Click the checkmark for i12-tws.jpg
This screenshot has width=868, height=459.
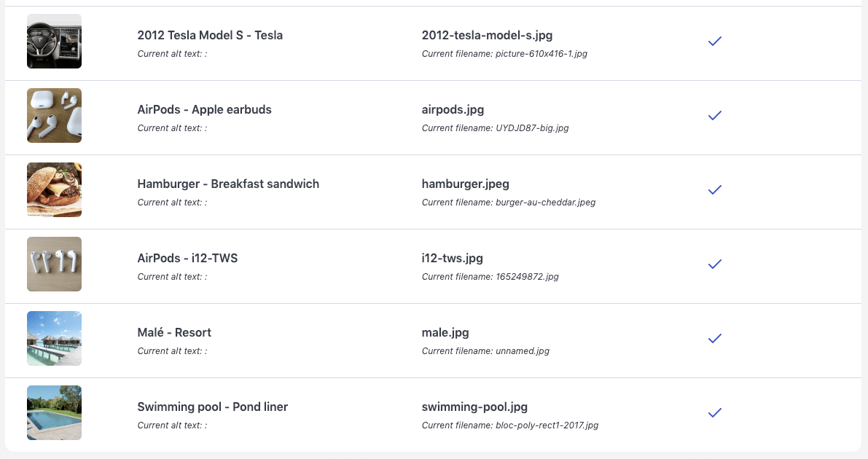coord(715,264)
